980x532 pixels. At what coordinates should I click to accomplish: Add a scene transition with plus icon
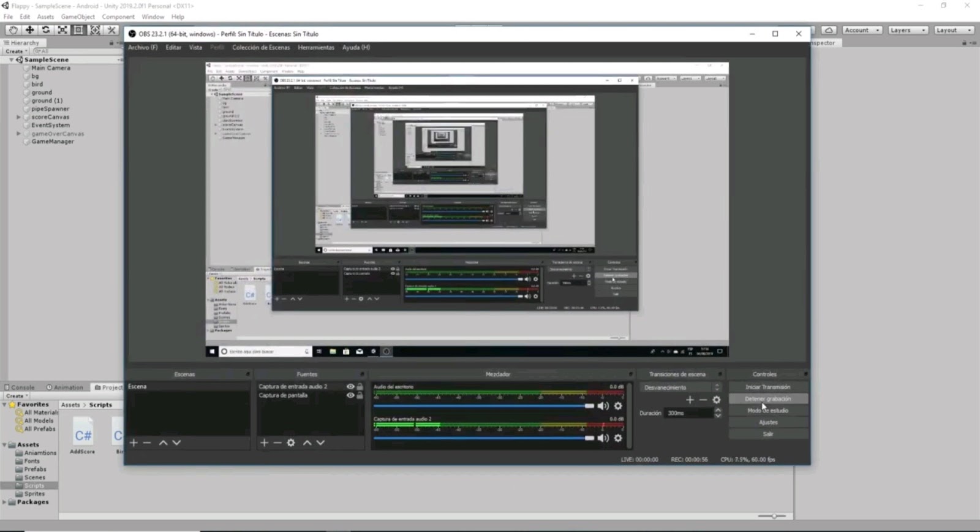point(690,400)
